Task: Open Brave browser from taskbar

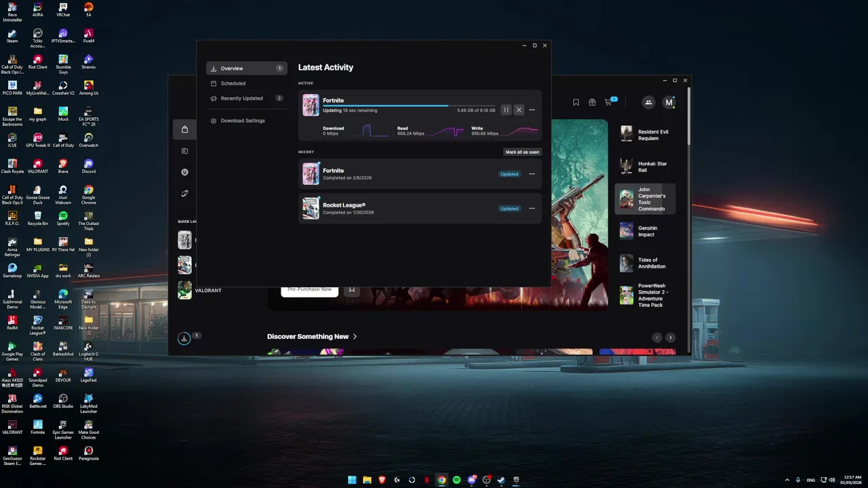Action: tap(382, 480)
